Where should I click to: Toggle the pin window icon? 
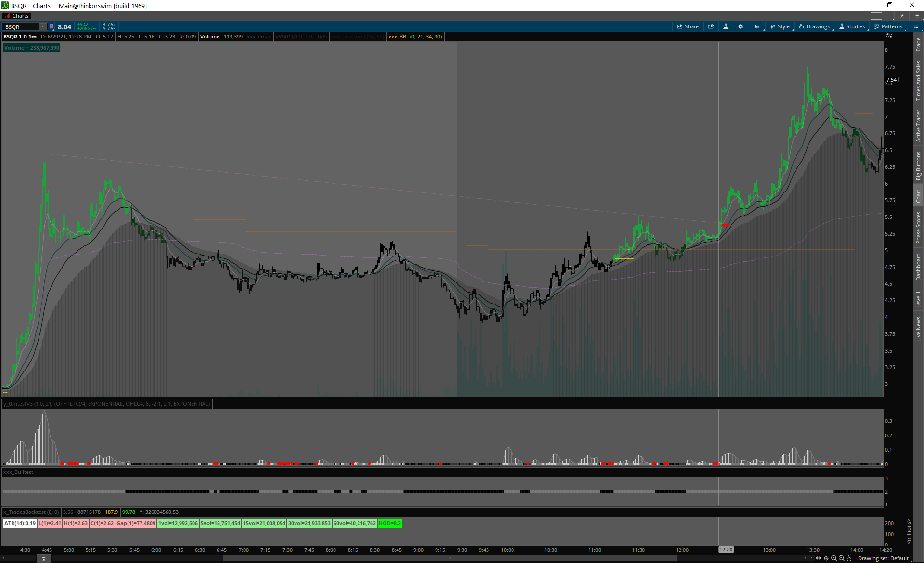tap(902, 16)
